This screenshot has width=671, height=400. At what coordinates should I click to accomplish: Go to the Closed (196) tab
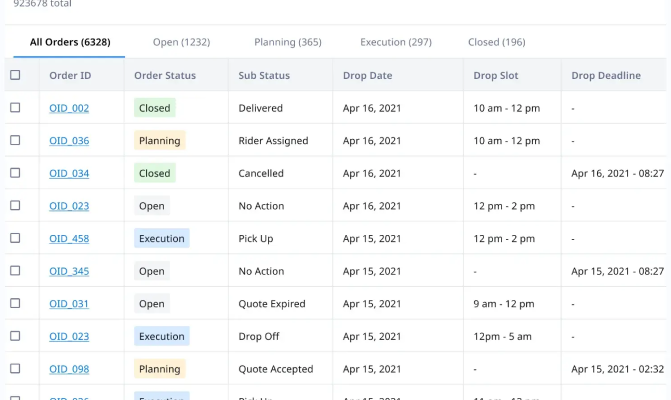click(x=496, y=42)
